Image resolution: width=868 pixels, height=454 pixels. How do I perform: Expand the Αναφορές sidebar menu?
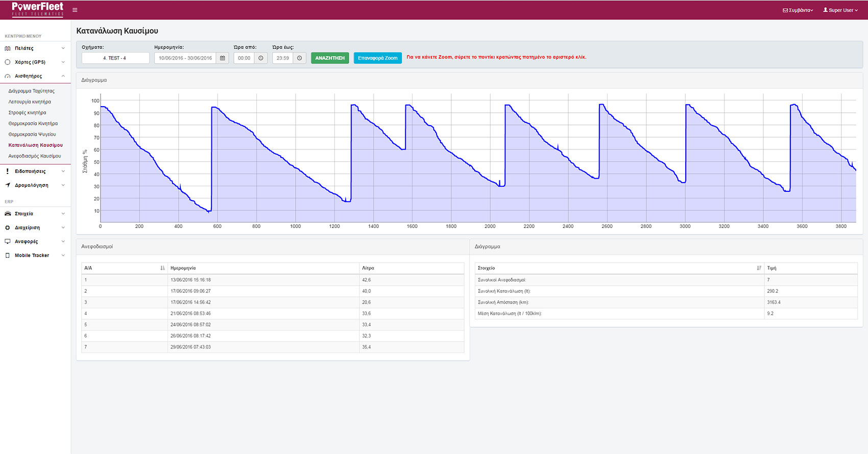35,242
